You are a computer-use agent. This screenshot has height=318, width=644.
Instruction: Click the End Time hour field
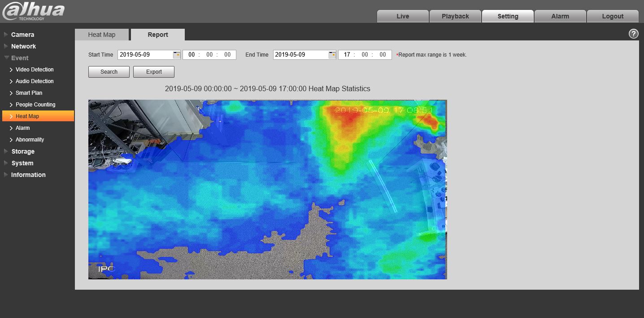(347, 55)
